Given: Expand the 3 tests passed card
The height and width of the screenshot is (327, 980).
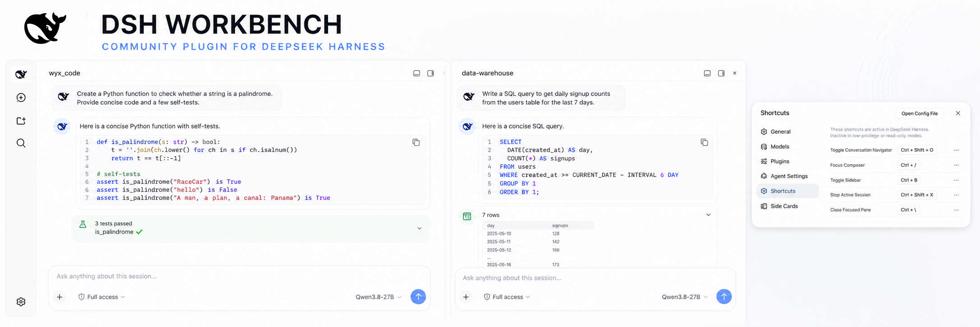Looking at the screenshot, I should 419,229.
